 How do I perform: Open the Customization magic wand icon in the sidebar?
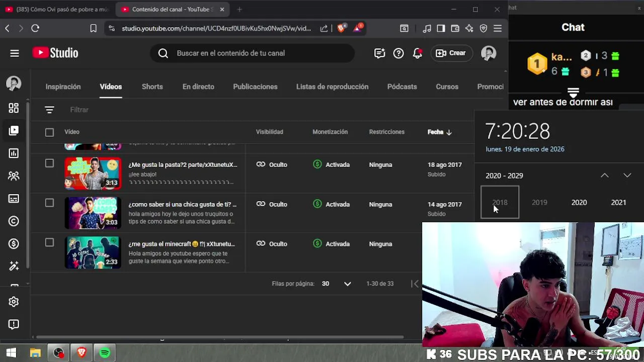point(14,266)
